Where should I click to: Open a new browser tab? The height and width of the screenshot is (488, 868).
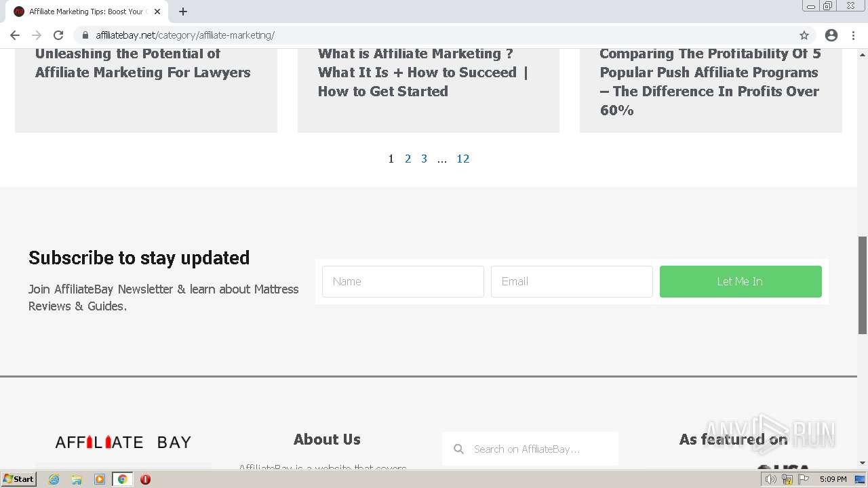[x=183, y=12]
